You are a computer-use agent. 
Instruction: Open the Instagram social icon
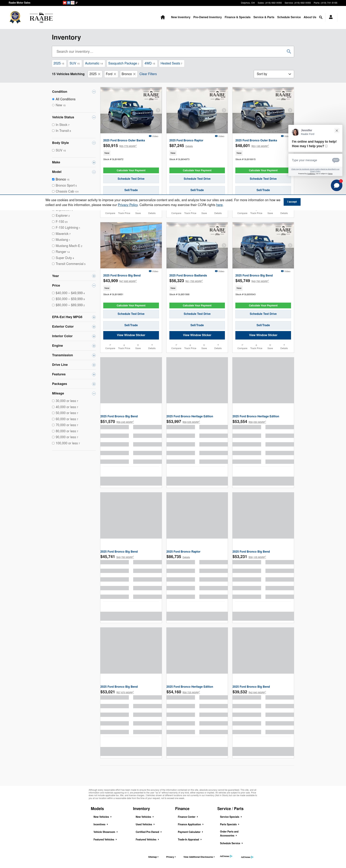point(72,3)
